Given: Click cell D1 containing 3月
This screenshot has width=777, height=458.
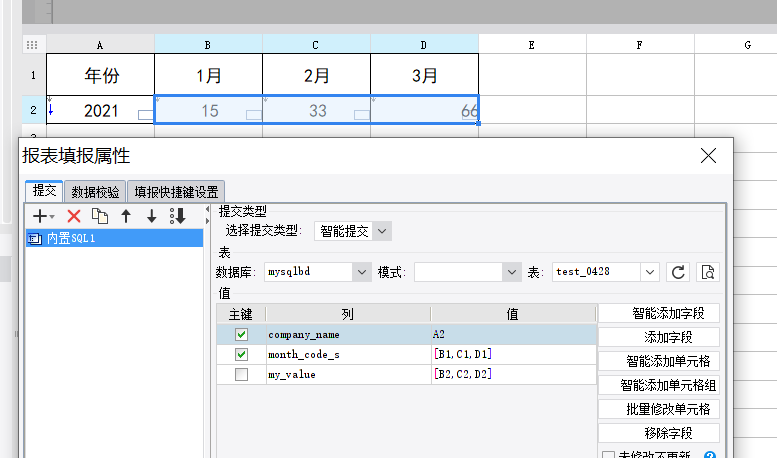Looking at the screenshot, I should pos(424,75).
